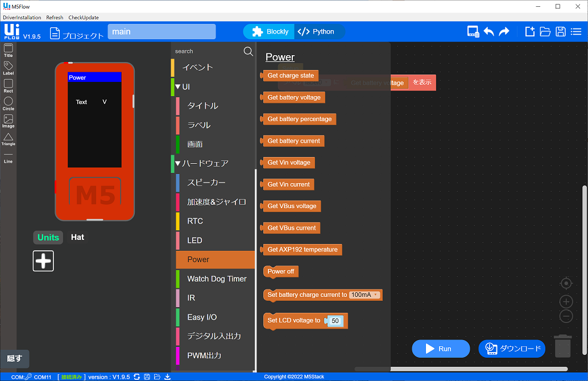
Task: Pick the Get battery percentage block
Action: pyautogui.click(x=299, y=119)
